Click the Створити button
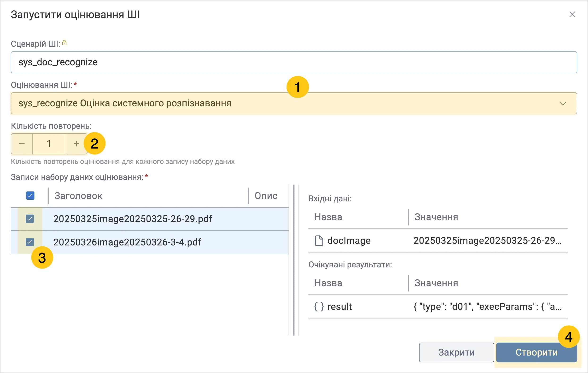588x373 pixels. [x=537, y=352]
